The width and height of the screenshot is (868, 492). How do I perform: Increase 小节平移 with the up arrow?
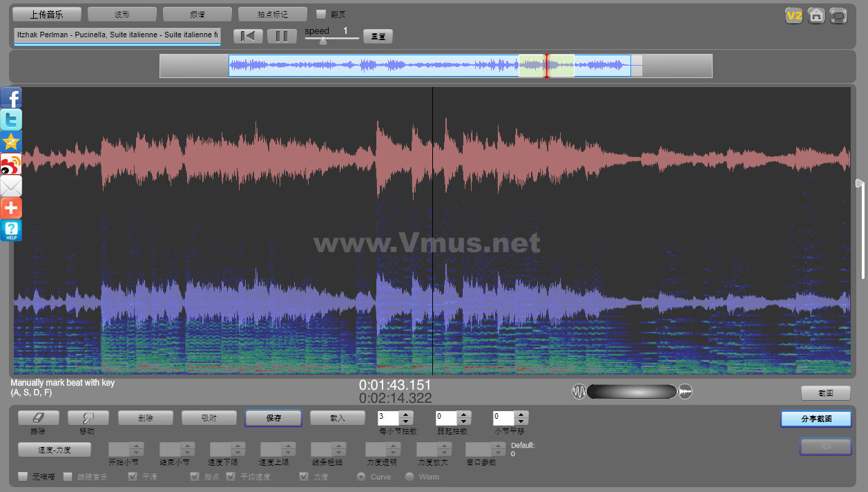[521, 414]
